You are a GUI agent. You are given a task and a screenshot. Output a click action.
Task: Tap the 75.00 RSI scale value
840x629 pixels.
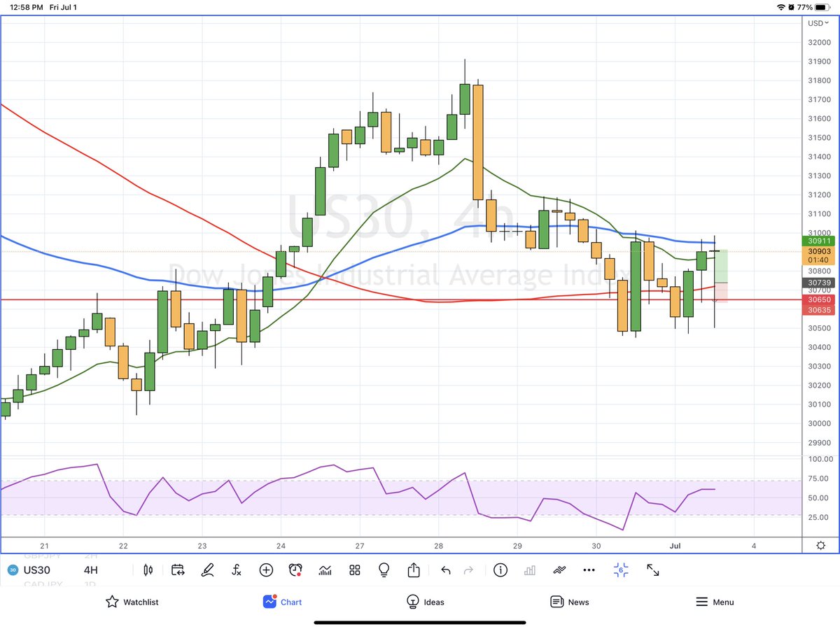point(817,479)
